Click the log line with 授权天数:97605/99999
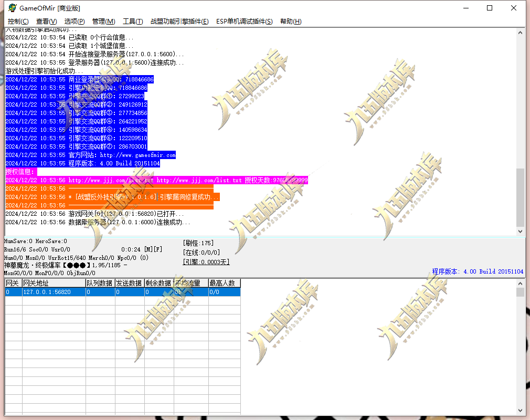This screenshot has width=530, height=420. pyautogui.click(x=157, y=180)
